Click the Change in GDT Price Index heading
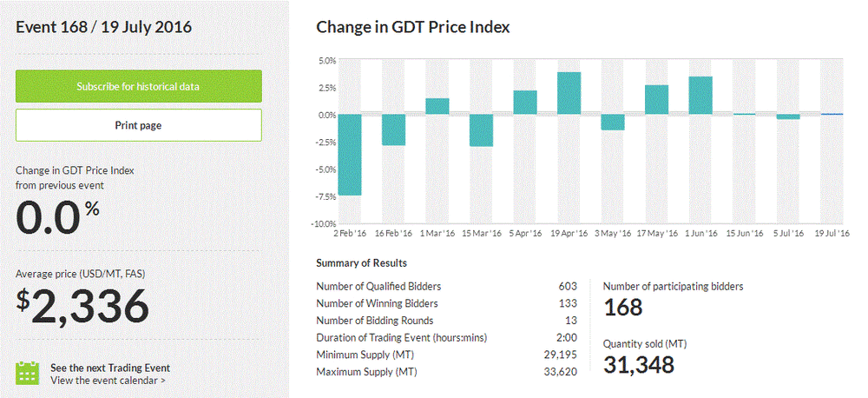Image resolution: width=868 pixels, height=398 pixels. [412, 27]
